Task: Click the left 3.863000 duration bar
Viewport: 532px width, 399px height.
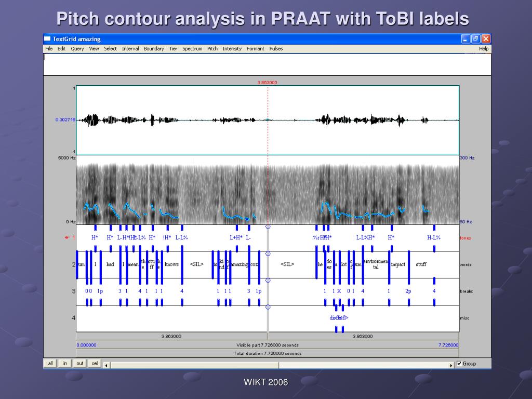Action: (171, 336)
